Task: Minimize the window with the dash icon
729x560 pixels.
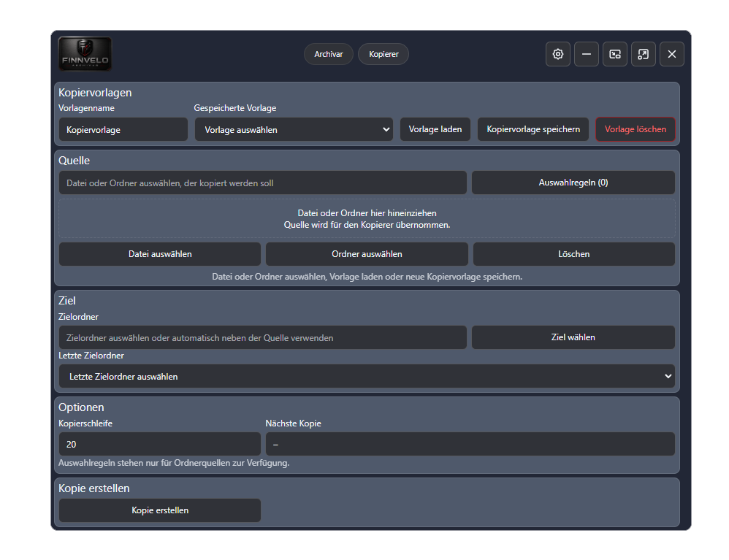Action: [587, 54]
